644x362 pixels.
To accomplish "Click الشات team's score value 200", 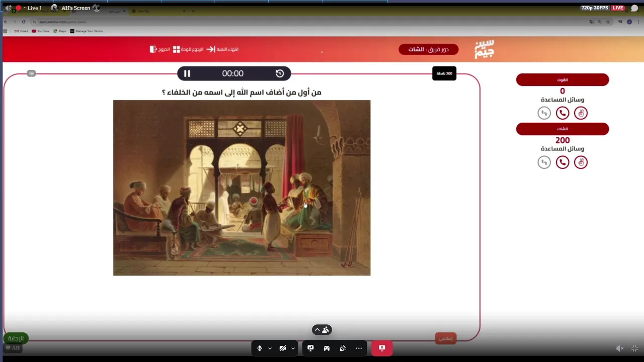I will 562,140.
